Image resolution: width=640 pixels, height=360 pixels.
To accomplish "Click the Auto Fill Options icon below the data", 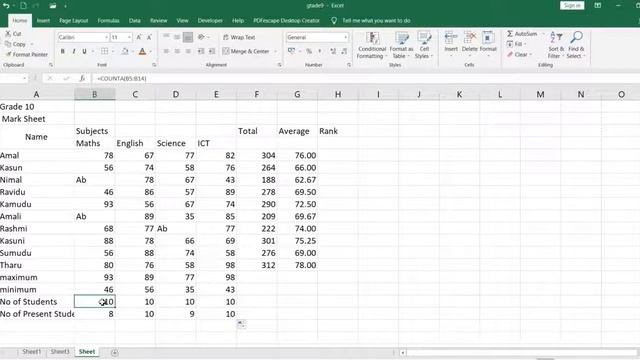I will click(241, 324).
